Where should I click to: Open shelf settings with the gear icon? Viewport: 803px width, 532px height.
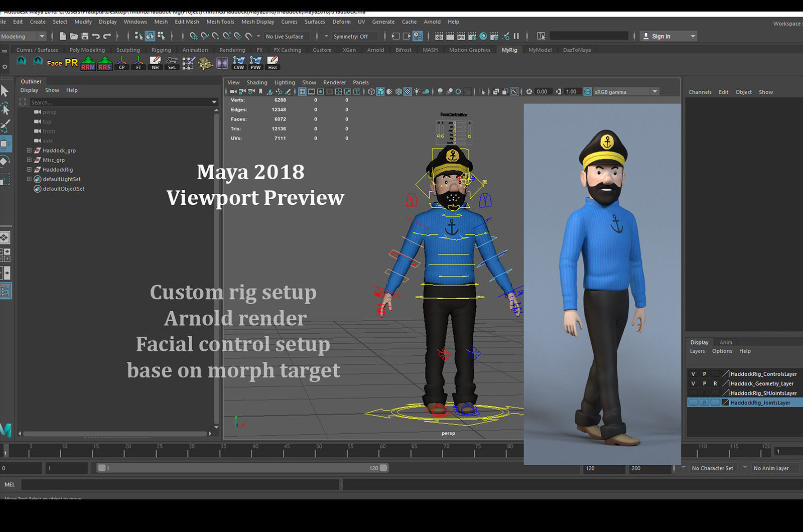tap(5, 67)
